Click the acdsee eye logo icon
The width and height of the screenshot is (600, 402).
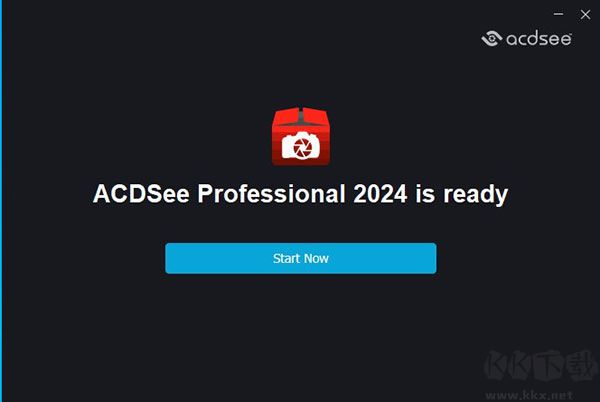coord(492,38)
